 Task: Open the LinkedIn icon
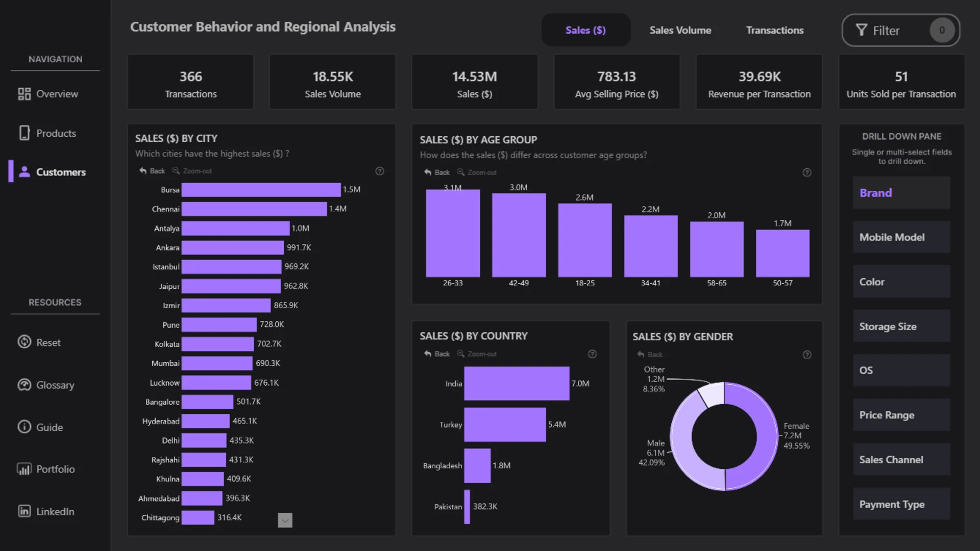24,511
